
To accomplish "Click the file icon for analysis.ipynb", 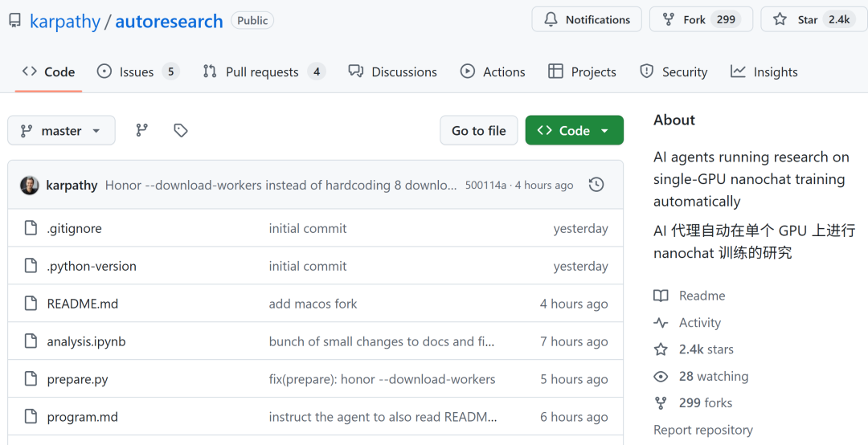I will (x=31, y=341).
